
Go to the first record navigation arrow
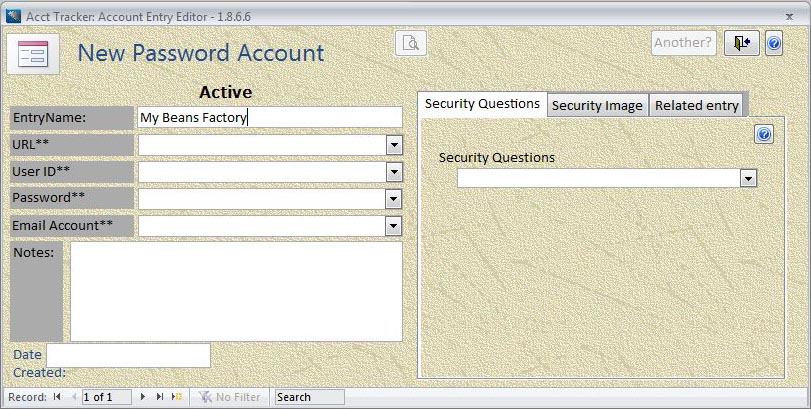click(57, 397)
